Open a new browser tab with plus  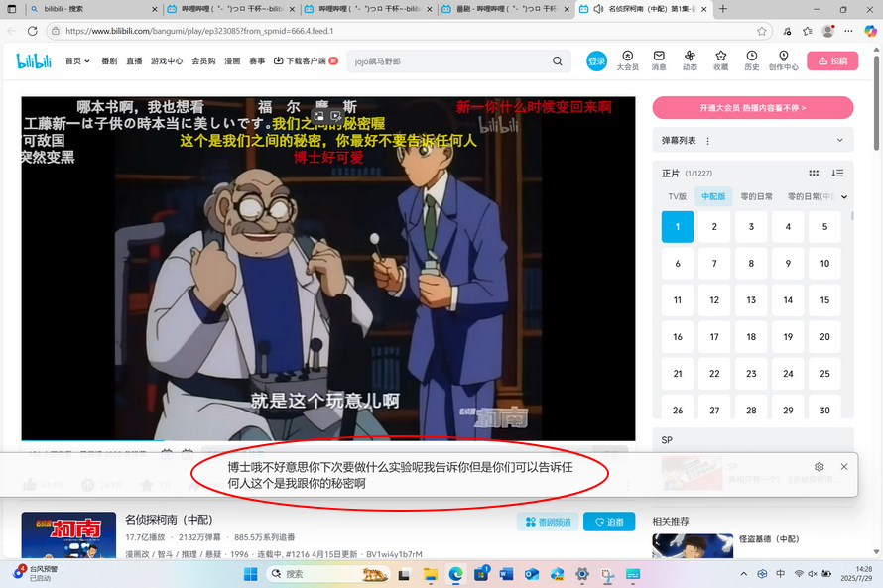(723, 9)
